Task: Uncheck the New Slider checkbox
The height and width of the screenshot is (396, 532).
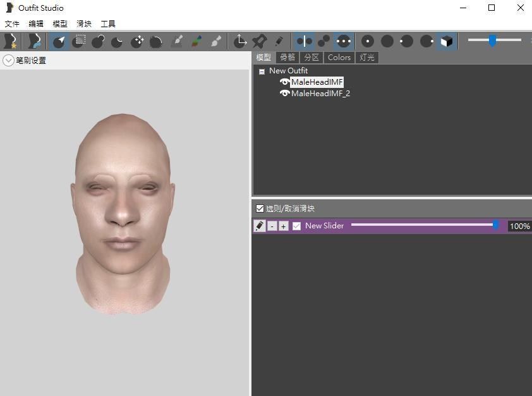Action: tap(295, 225)
